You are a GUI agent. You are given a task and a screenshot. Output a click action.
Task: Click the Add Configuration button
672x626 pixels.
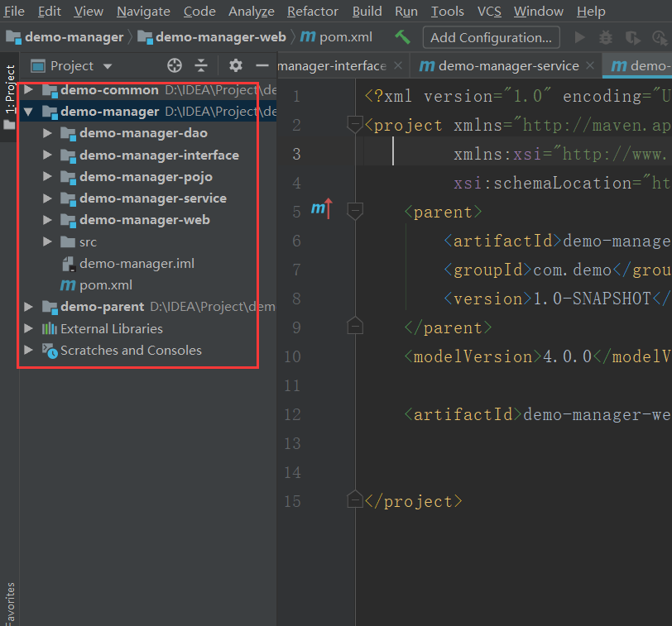click(491, 38)
